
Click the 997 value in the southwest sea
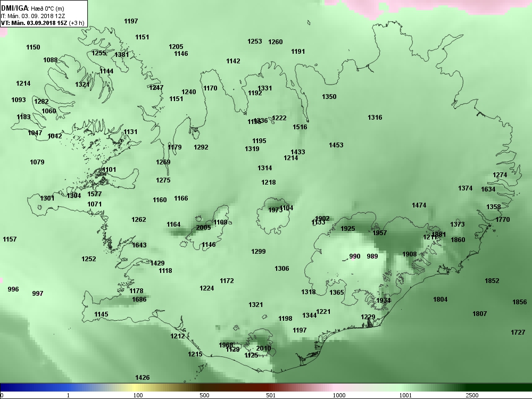pos(37,294)
